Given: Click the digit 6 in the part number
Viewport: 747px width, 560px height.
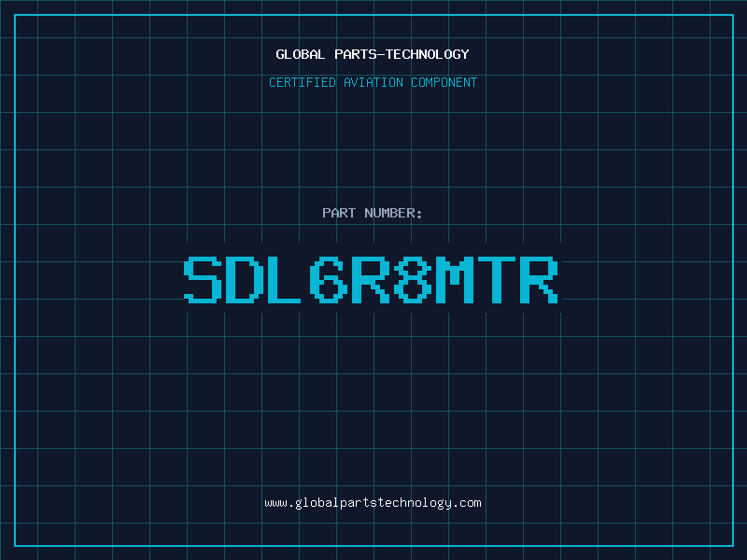Looking at the screenshot, I should (330, 280).
